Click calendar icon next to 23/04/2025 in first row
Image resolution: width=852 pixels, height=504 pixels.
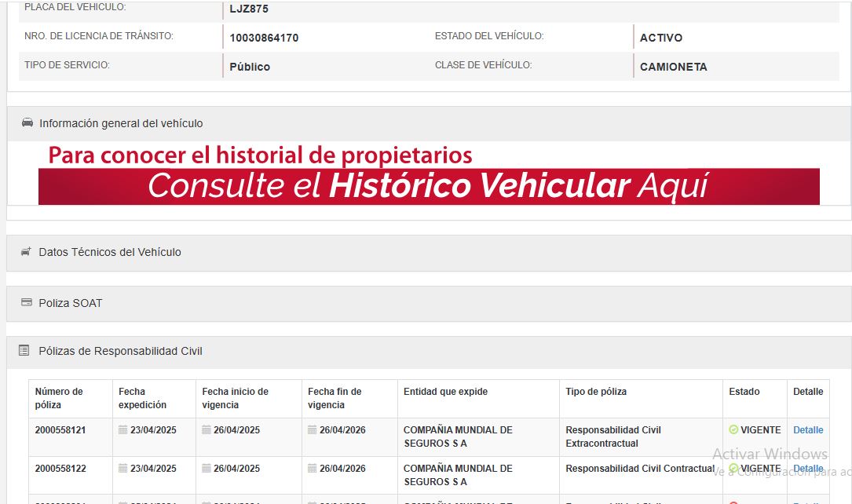pyautogui.click(x=123, y=430)
